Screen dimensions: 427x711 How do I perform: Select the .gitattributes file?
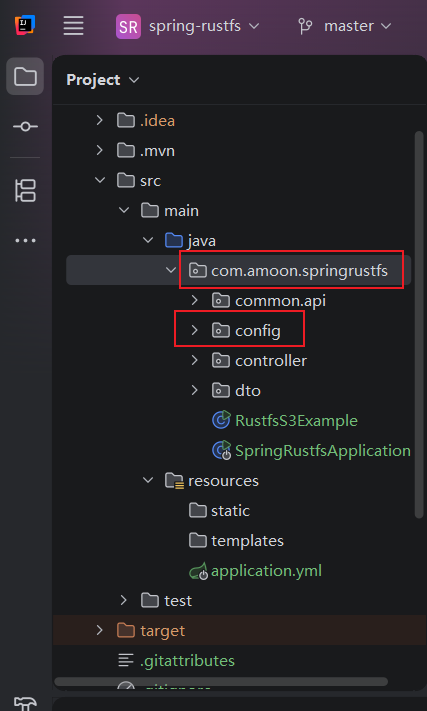[176, 661]
